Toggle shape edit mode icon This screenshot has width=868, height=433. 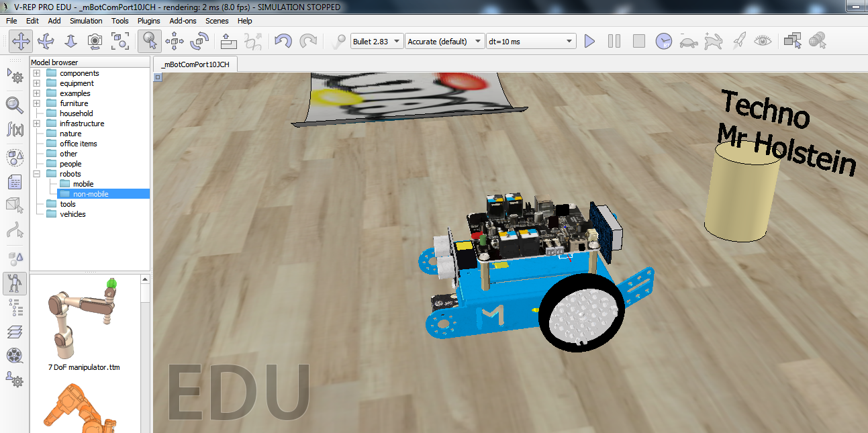[x=15, y=206]
